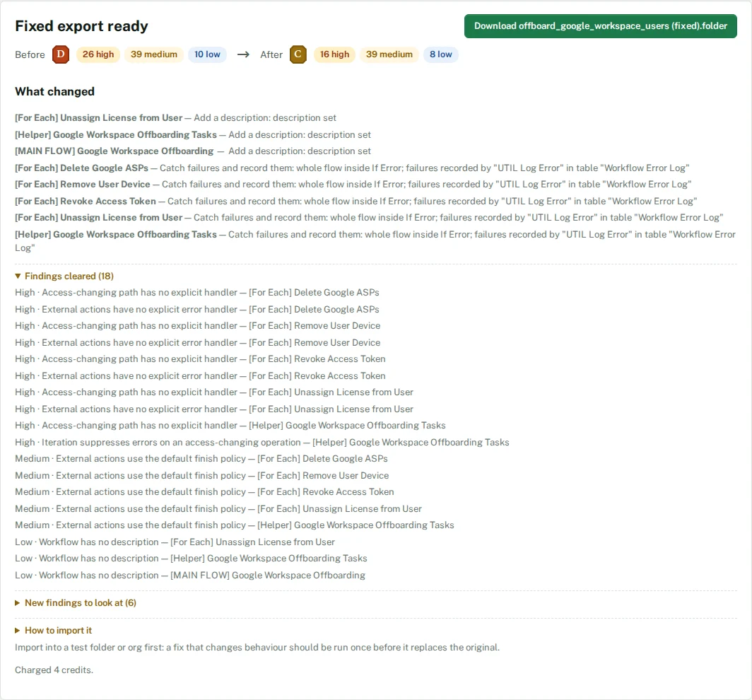Click the 'Iteration suppresses errors' High finding
Viewport: 752px width, 700px height.
(x=262, y=443)
